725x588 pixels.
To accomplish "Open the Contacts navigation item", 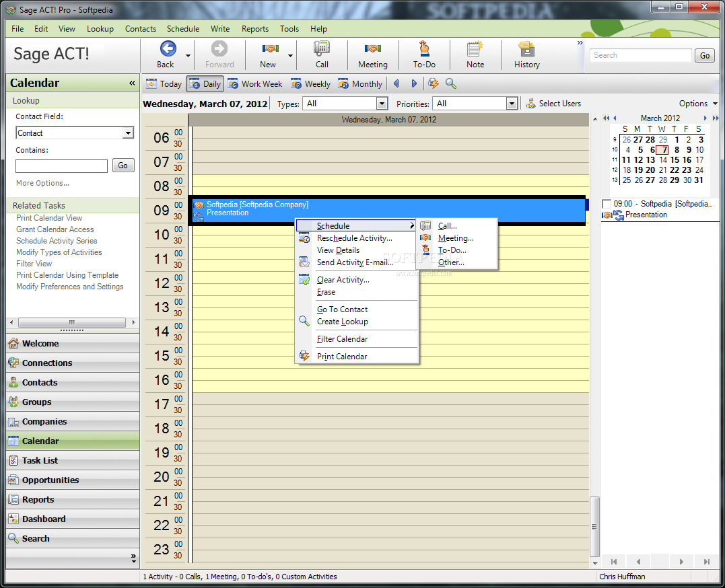I will (x=73, y=382).
